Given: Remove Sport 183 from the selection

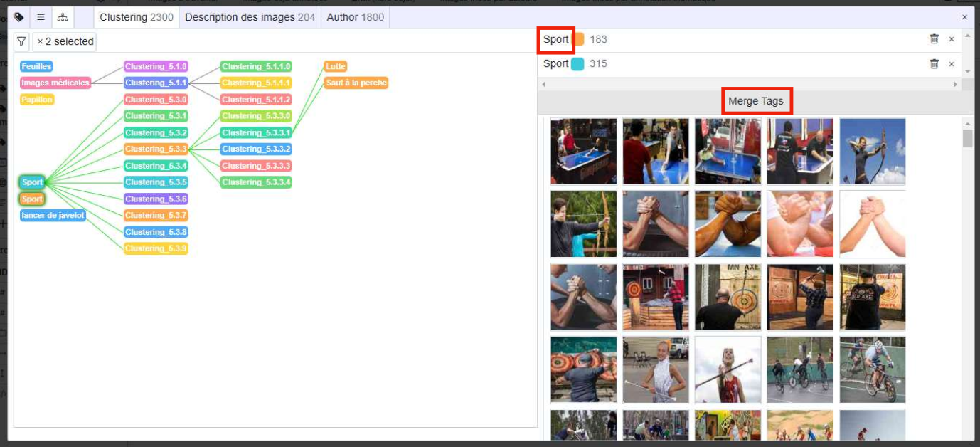Looking at the screenshot, I should [952, 39].
